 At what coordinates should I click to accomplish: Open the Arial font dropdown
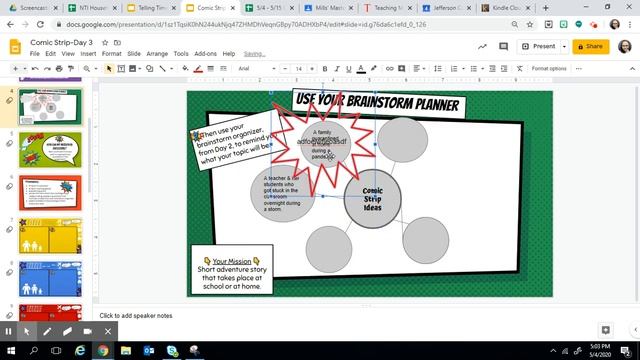coord(257,69)
